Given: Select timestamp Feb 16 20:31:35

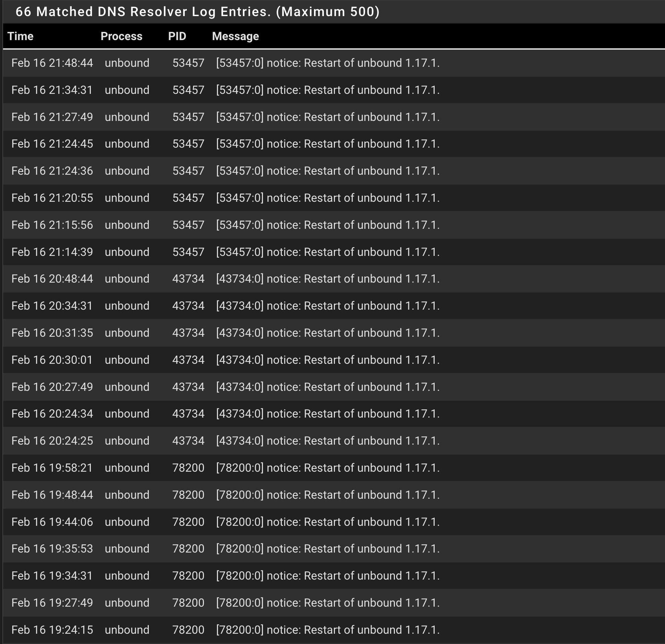Looking at the screenshot, I should pyautogui.click(x=52, y=333).
